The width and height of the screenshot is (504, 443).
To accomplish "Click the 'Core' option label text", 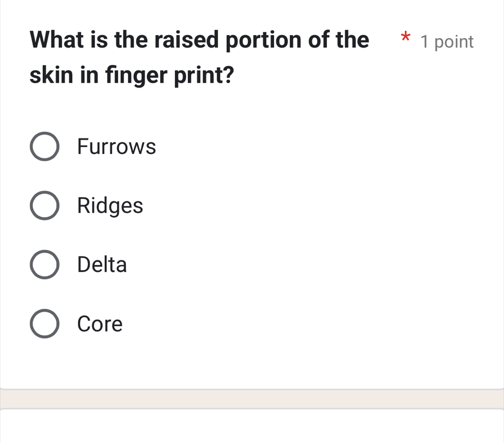I will [x=100, y=324].
